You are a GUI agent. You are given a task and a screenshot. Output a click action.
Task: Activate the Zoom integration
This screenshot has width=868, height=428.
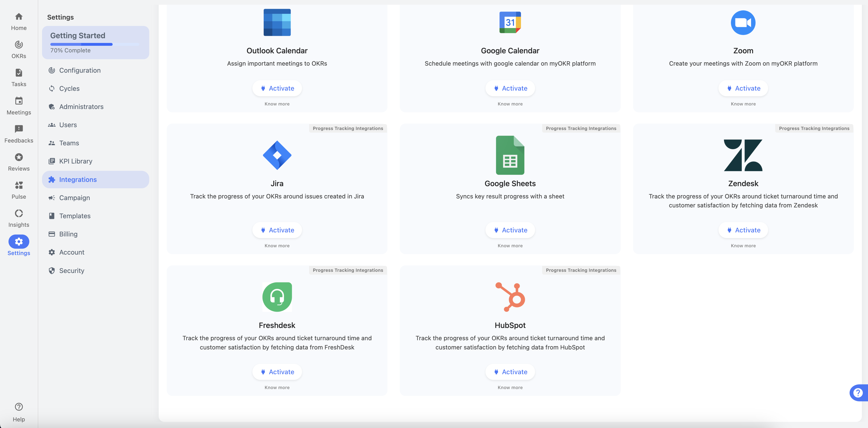point(743,88)
